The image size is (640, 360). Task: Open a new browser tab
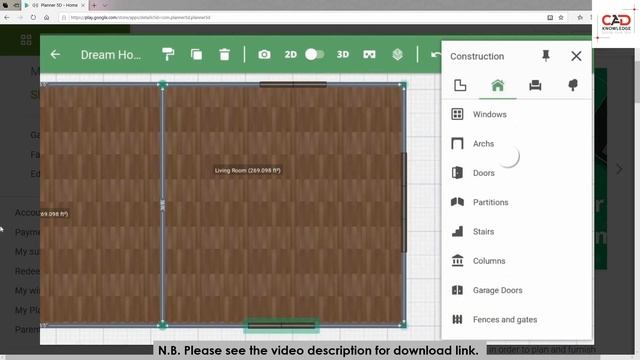click(x=94, y=5)
